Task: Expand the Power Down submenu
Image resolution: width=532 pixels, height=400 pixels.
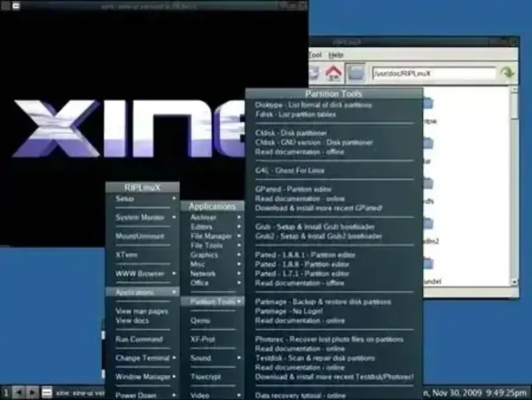Action: tap(142, 396)
